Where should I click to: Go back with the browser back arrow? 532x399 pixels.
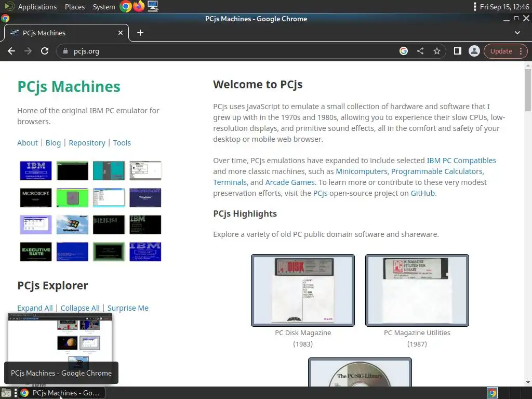pyautogui.click(x=11, y=51)
